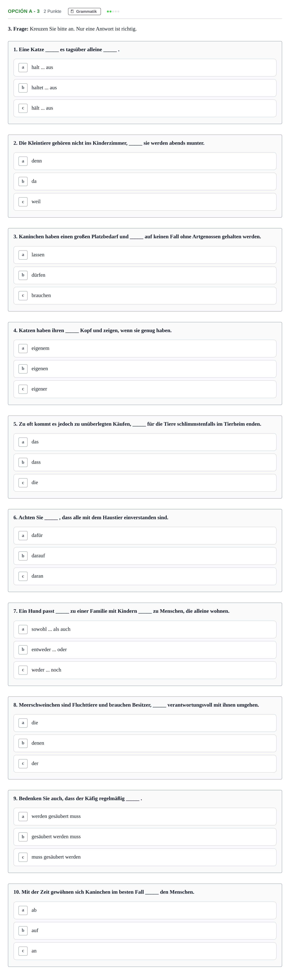
Task: Select 'weil' option in question 2
Action: [x=145, y=202]
